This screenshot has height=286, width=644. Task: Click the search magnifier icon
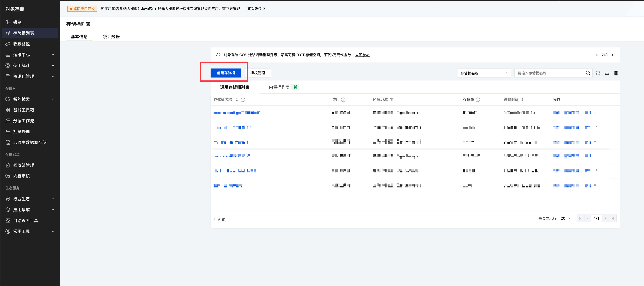(588, 73)
